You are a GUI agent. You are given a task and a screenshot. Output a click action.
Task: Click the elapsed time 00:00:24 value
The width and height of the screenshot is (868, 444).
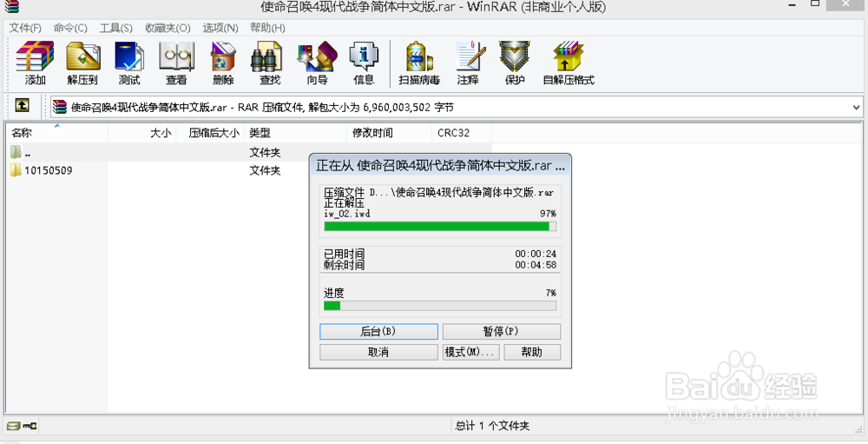[536, 254]
